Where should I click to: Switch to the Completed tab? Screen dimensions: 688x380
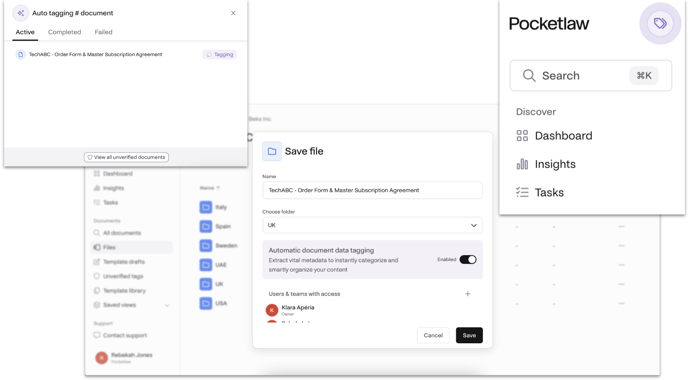[64, 32]
